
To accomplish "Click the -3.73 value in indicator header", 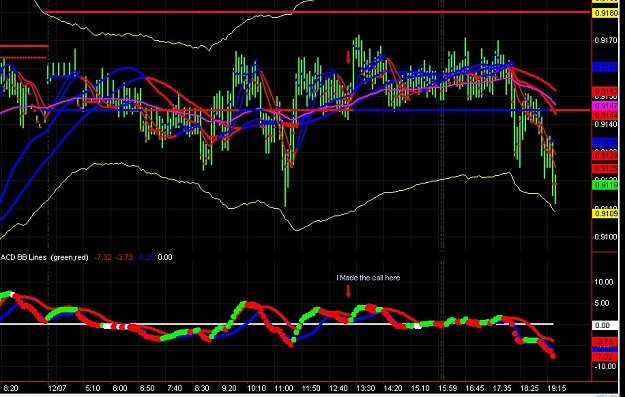I will click(x=124, y=257).
